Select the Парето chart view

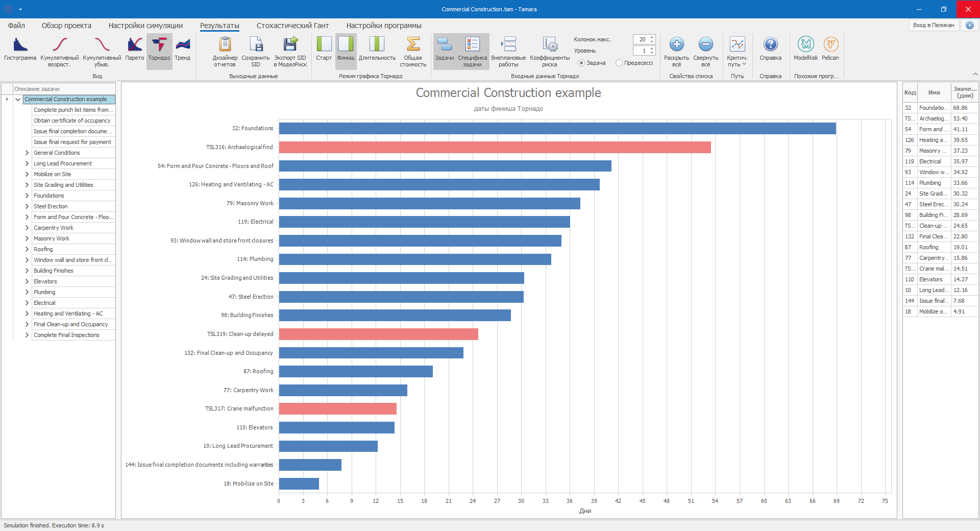pyautogui.click(x=134, y=45)
